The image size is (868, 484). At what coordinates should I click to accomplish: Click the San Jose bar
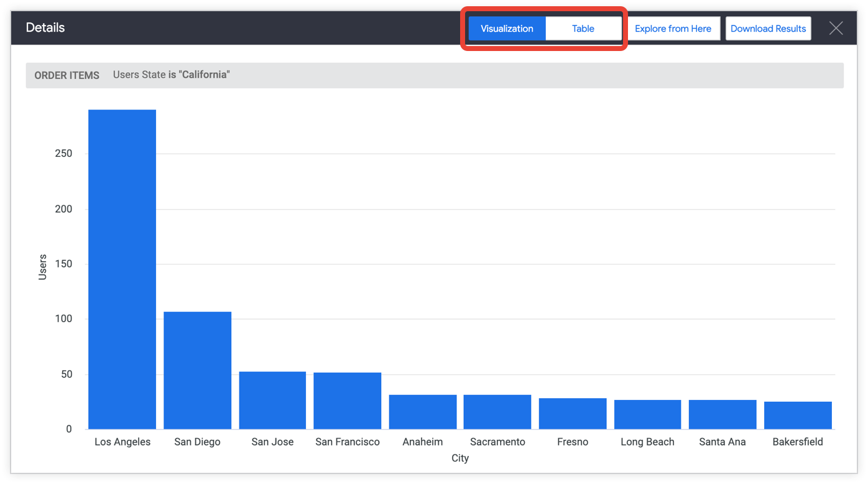[272, 400]
